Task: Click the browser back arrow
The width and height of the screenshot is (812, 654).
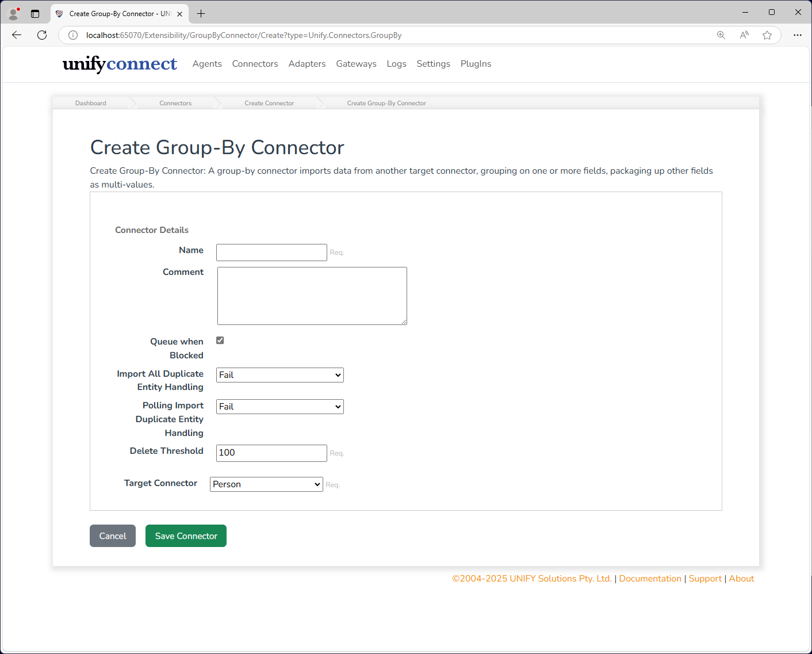Action: point(17,35)
